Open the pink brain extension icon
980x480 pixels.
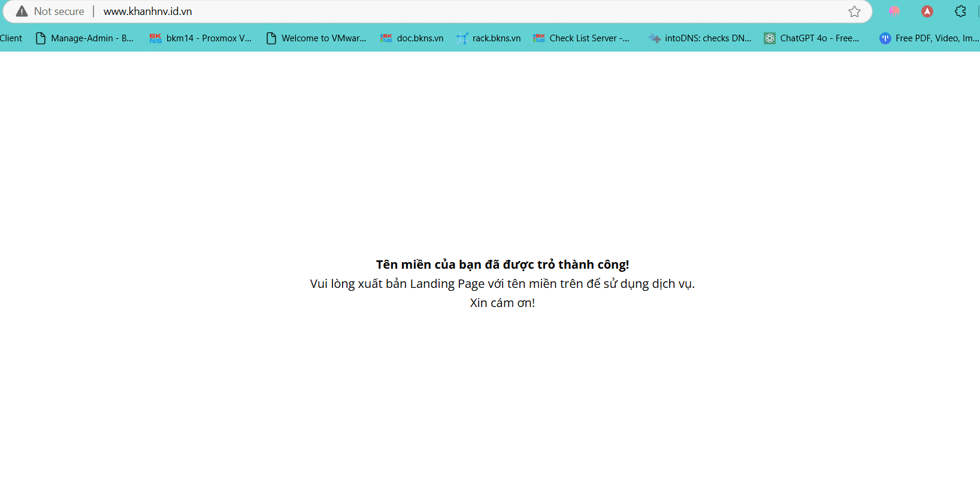[x=894, y=11]
